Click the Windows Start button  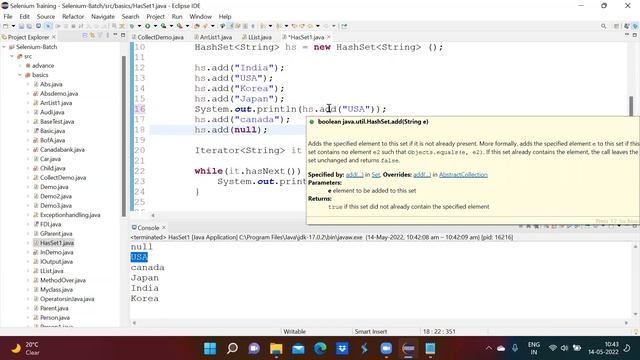210,349
